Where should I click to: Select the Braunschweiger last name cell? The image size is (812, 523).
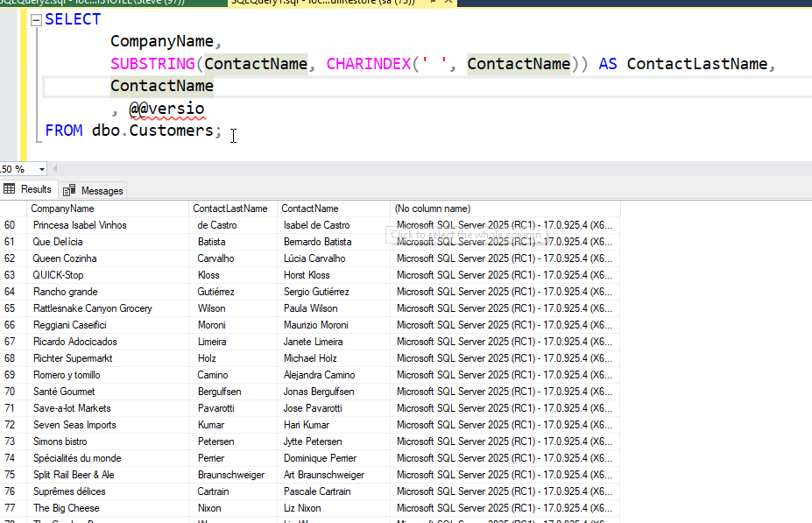[231, 475]
